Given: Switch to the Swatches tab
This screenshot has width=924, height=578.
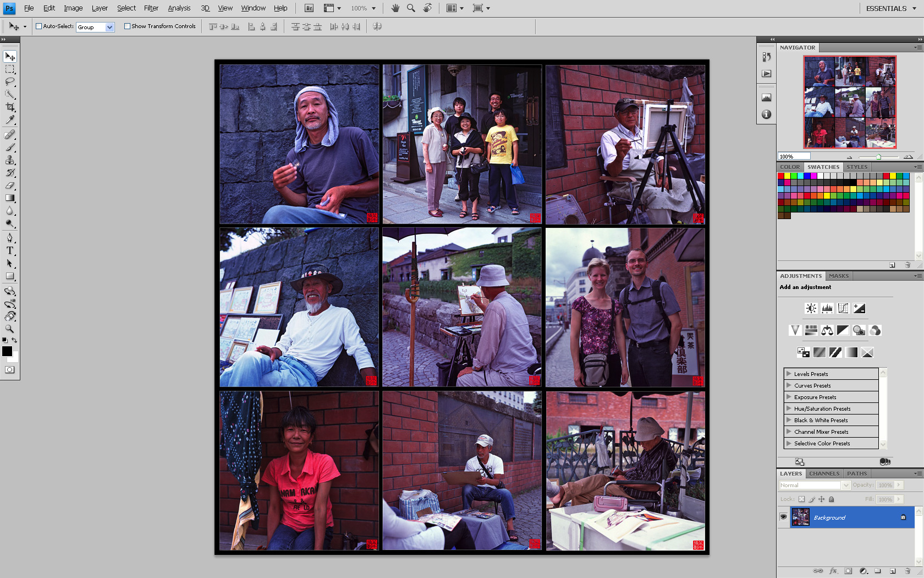Looking at the screenshot, I should click(x=823, y=167).
